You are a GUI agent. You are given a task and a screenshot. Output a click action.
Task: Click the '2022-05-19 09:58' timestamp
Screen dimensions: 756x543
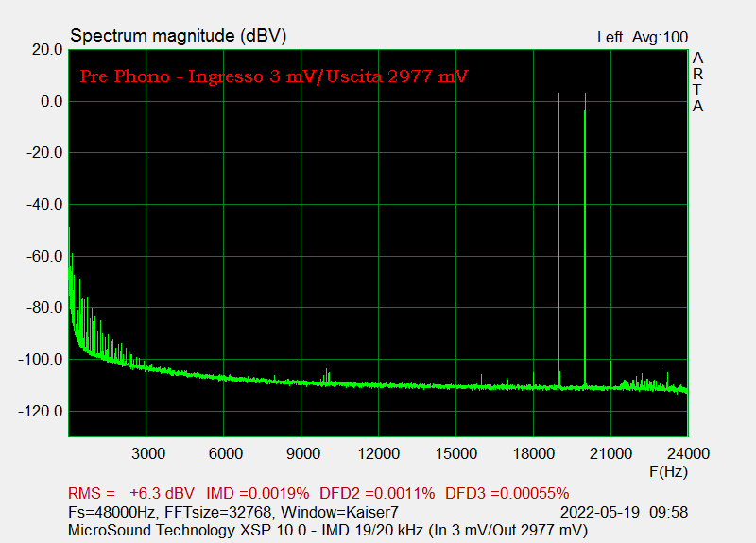[x=625, y=512]
